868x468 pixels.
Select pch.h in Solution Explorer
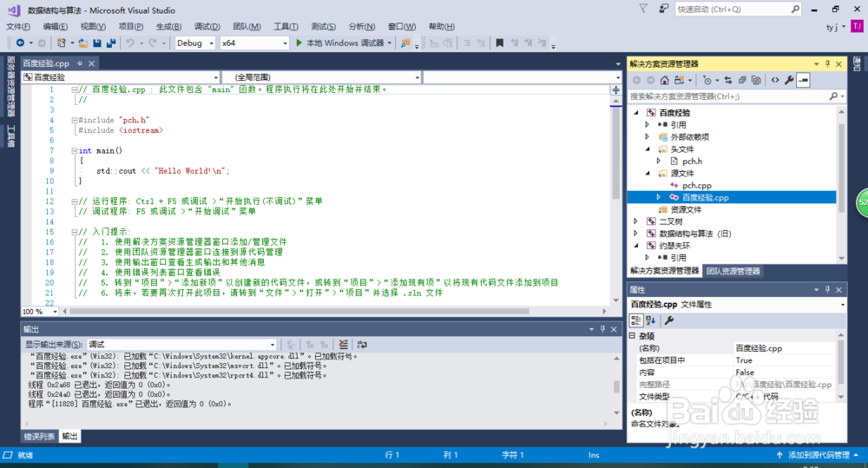[692, 161]
